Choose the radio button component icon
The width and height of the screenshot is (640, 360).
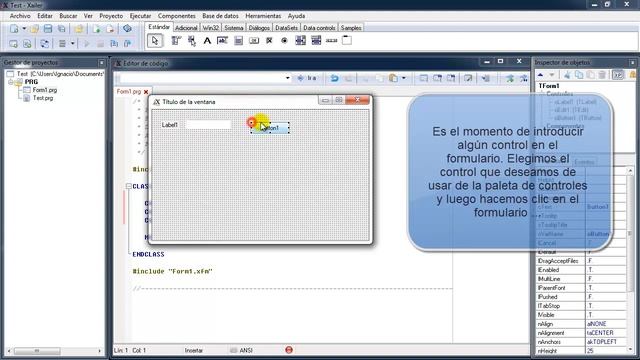(284, 40)
